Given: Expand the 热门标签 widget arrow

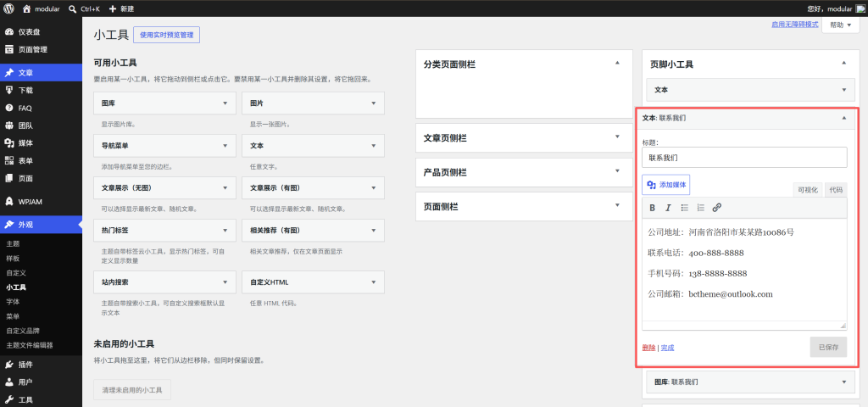Looking at the screenshot, I should tap(225, 230).
